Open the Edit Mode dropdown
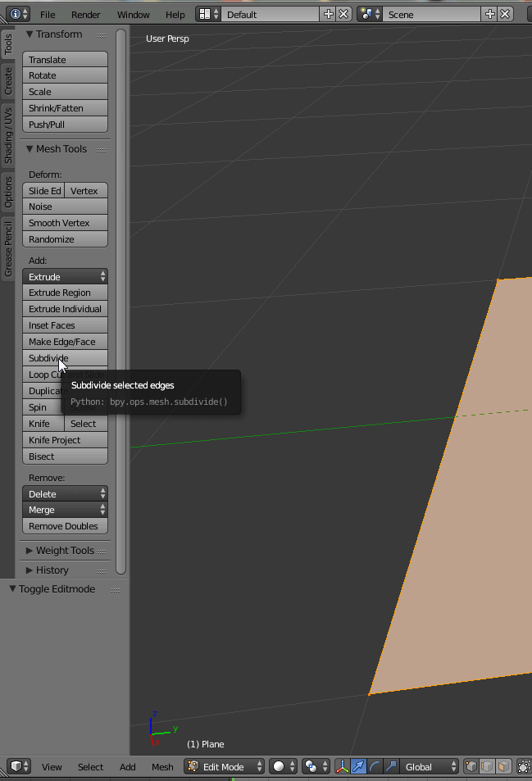The height and width of the screenshot is (781, 532). coord(225,766)
